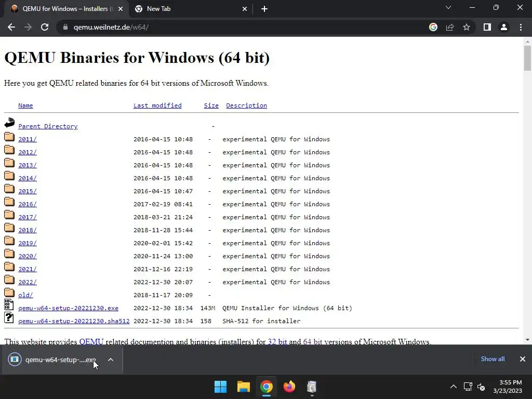The image size is (532, 399).
Task: Open the 2016/ folder link
Action: [x=28, y=204]
